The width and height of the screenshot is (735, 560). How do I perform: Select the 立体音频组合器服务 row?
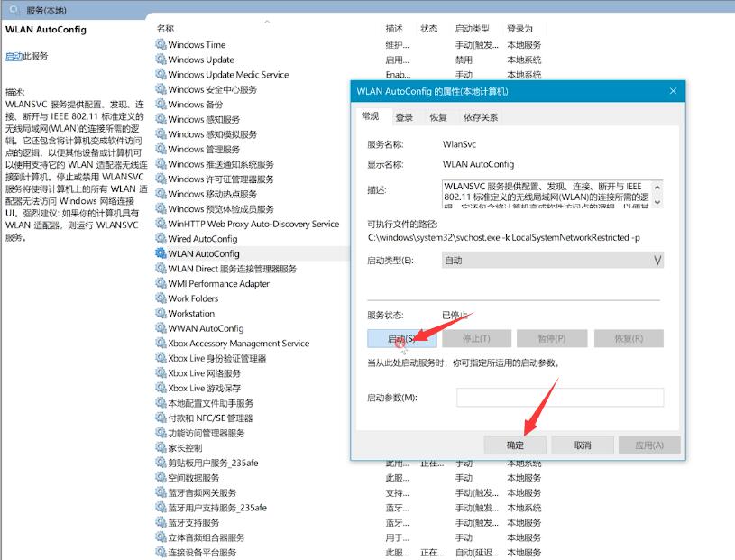(x=349, y=537)
